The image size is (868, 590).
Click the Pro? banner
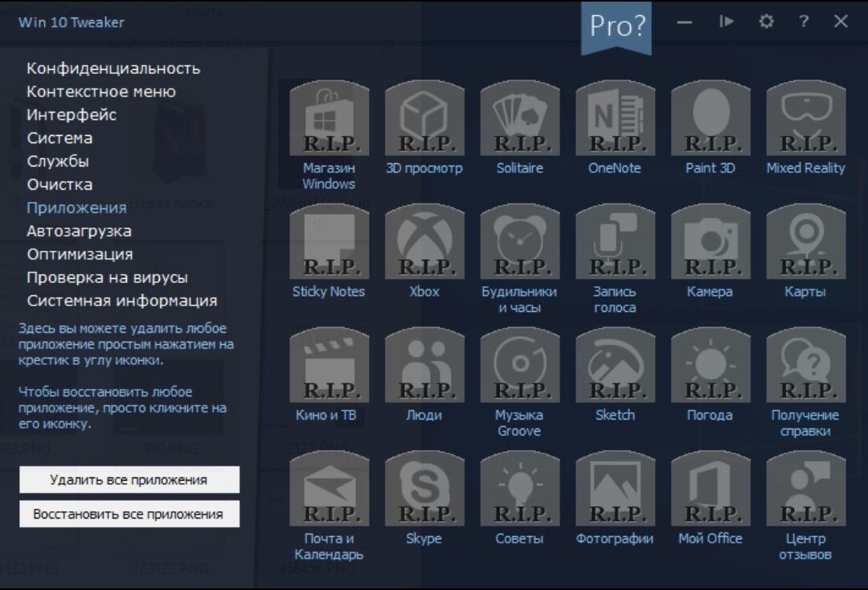616,27
